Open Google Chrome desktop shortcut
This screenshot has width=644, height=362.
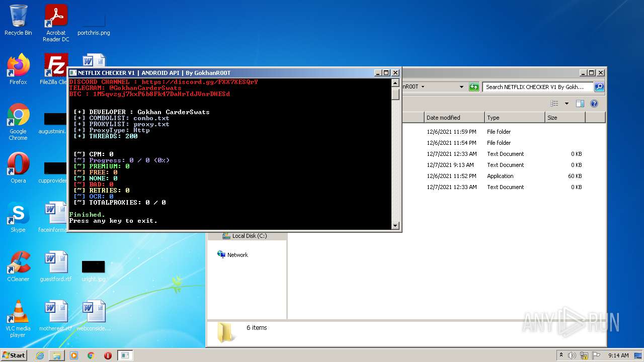point(18,122)
